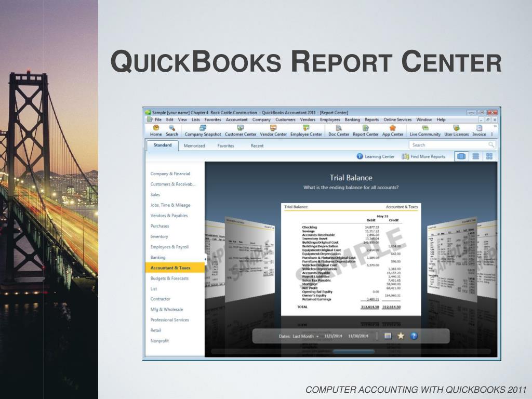This screenshot has width=532, height=399.
Task: Click the next report thumbnail right of Trial Balance
Action: coord(453,259)
